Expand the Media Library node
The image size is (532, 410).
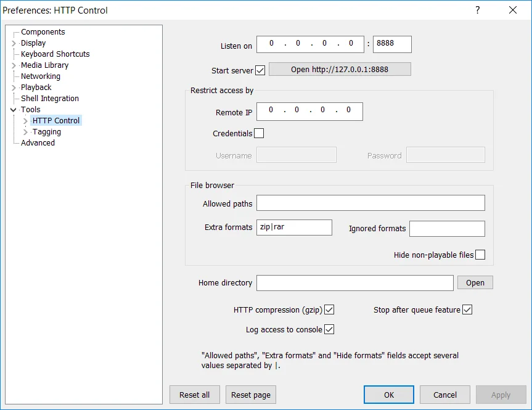click(x=14, y=65)
